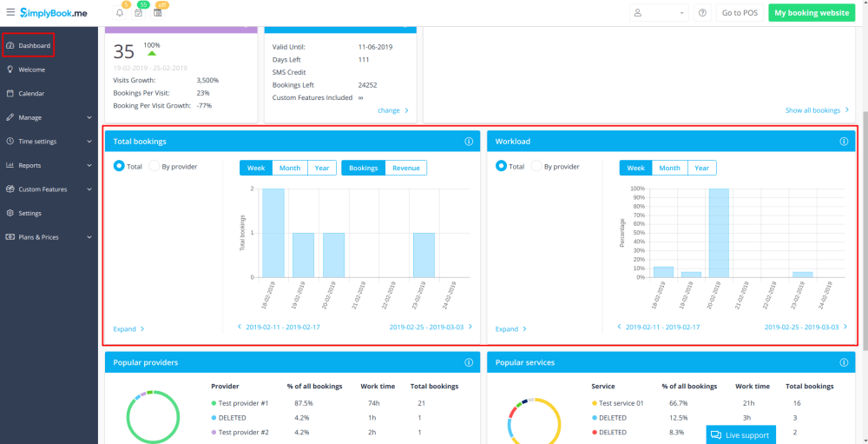Show Revenue in Total bookings chart
Image resolution: width=868 pixels, height=444 pixels.
pos(405,168)
